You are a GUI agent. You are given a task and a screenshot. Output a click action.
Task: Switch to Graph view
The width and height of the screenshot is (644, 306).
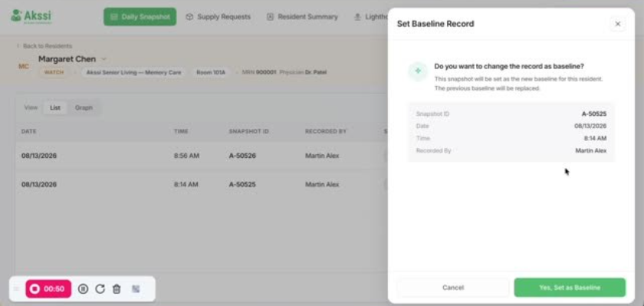tap(84, 107)
